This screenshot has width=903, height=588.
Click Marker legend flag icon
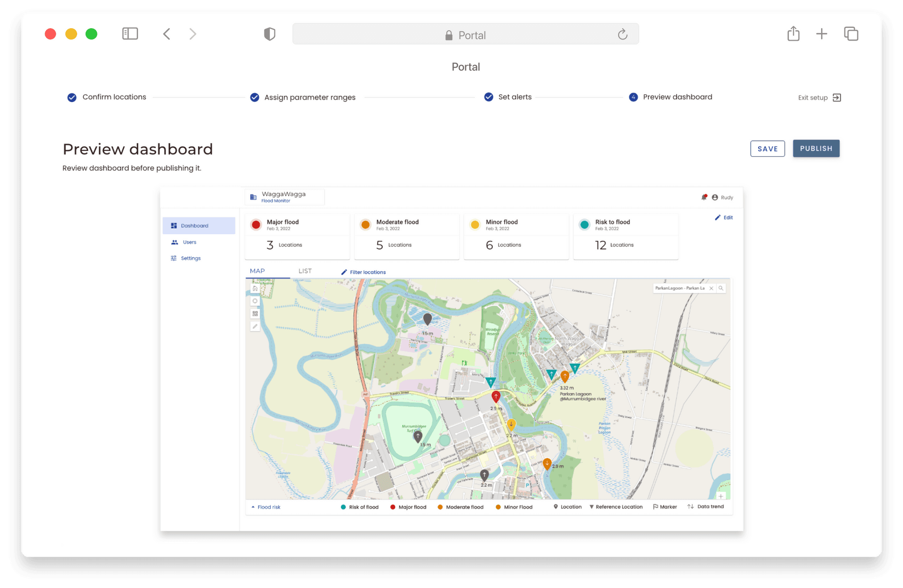coord(655,507)
